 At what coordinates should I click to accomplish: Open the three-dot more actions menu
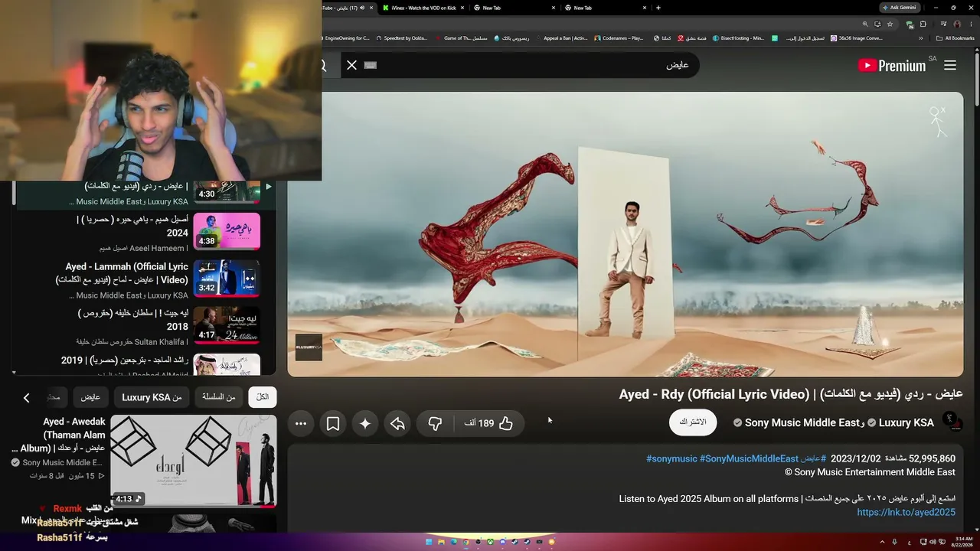(301, 423)
